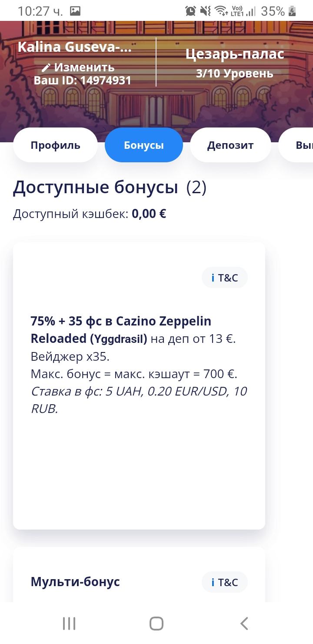The height and width of the screenshot is (644, 313).
Task: Tap the battery icon in status bar
Action: tap(293, 11)
